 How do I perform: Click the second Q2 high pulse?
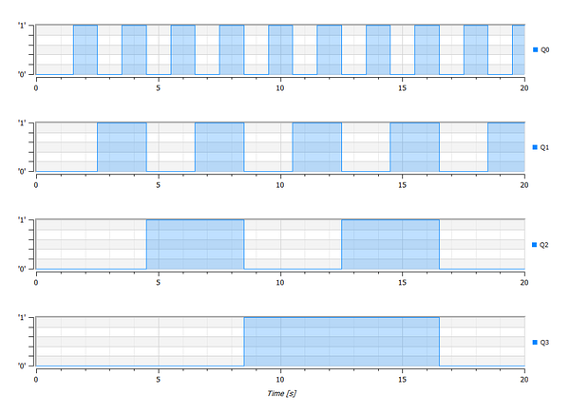390,244
